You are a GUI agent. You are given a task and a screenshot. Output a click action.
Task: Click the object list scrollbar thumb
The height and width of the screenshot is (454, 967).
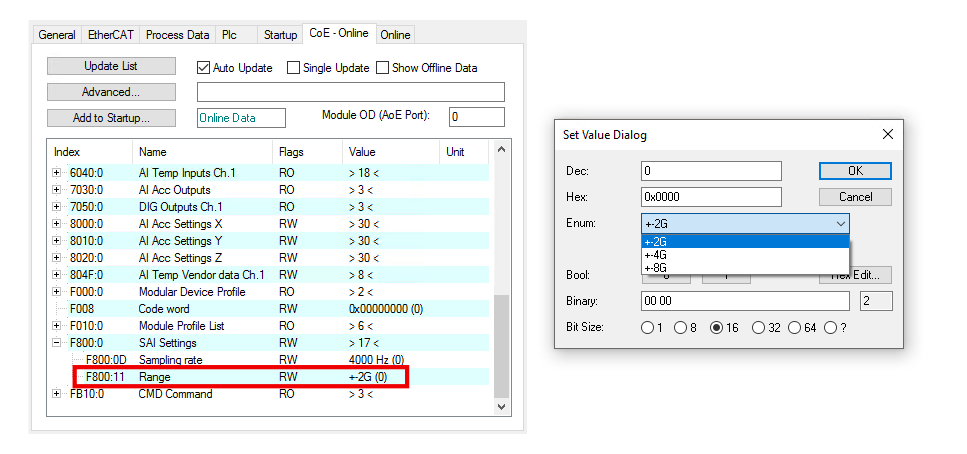pyautogui.click(x=501, y=346)
